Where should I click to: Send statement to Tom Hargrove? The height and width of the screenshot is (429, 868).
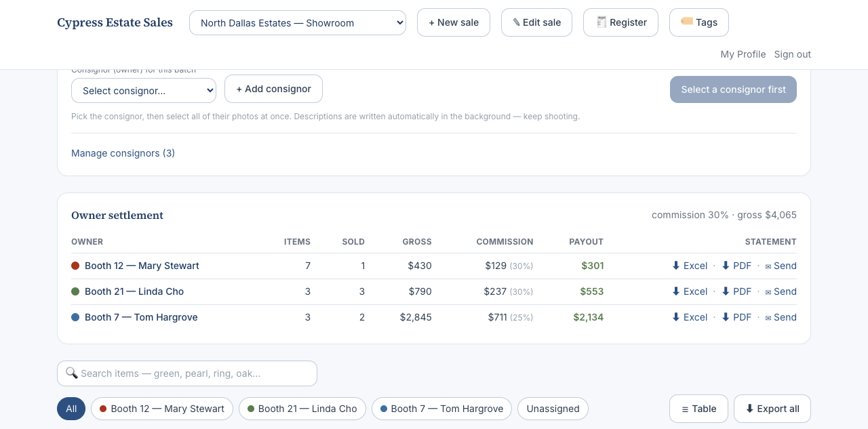click(x=781, y=317)
